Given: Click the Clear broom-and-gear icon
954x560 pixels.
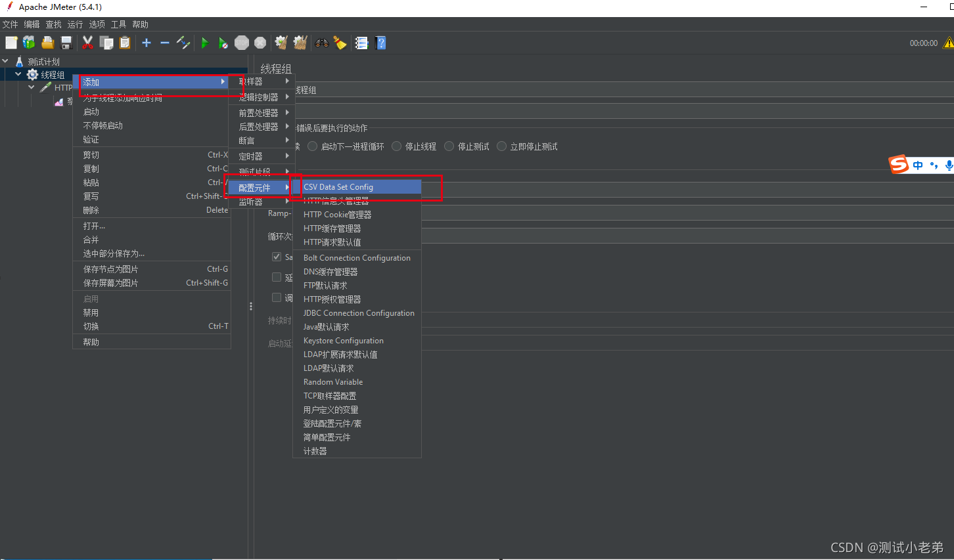Looking at the screenshot, I should [x=281, y=43].
